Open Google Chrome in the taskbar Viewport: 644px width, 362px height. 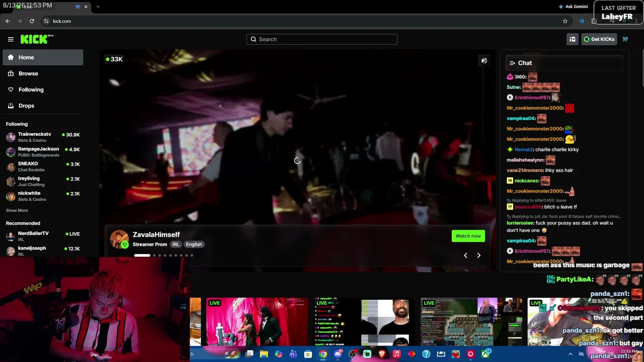[x=323, y=354]
